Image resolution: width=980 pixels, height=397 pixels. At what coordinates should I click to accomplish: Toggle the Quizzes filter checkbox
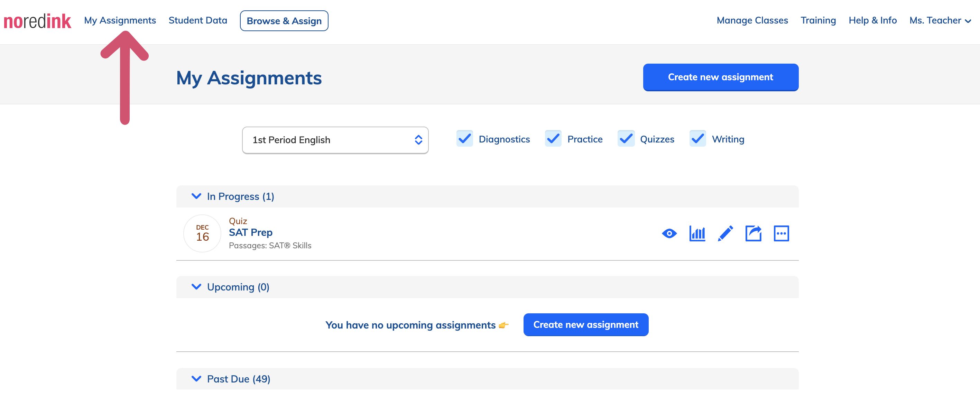point(626,139)
